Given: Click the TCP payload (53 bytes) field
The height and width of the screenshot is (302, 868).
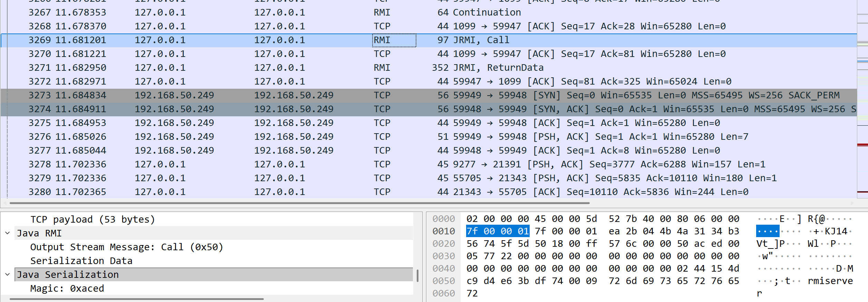Looking at the screenshot, I should (93, 220).
